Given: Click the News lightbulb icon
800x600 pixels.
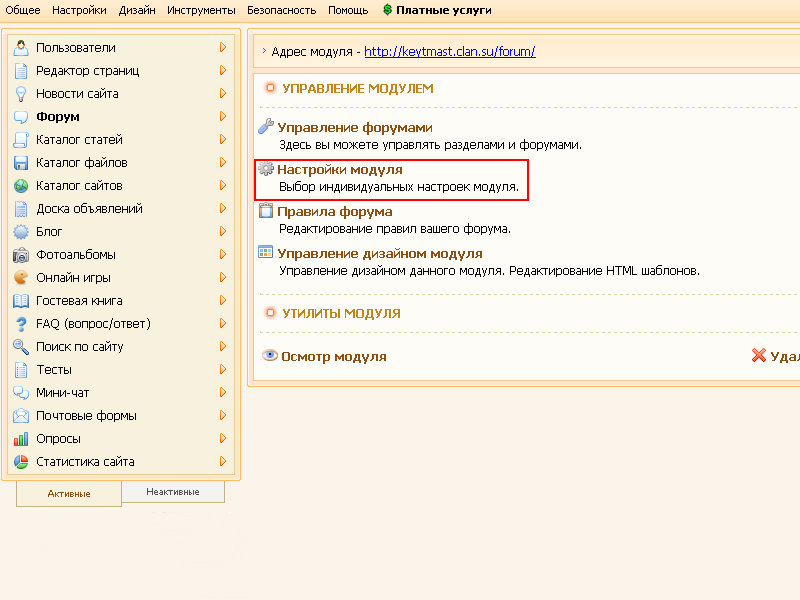Looking at the screenshot, I should [20, 94].
